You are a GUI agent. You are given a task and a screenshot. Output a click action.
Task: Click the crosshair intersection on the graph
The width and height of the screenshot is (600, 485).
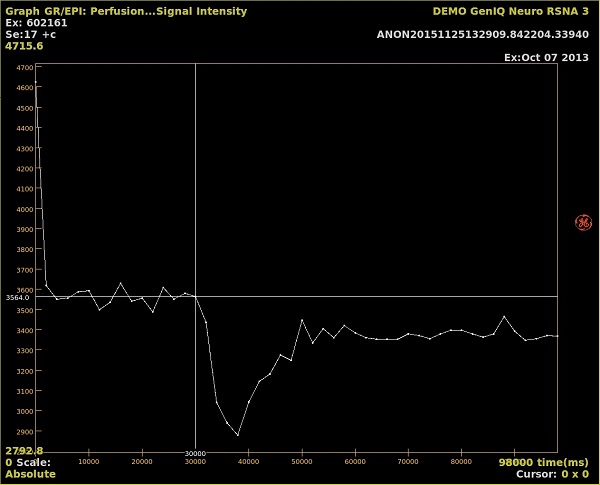coord(195,296)
